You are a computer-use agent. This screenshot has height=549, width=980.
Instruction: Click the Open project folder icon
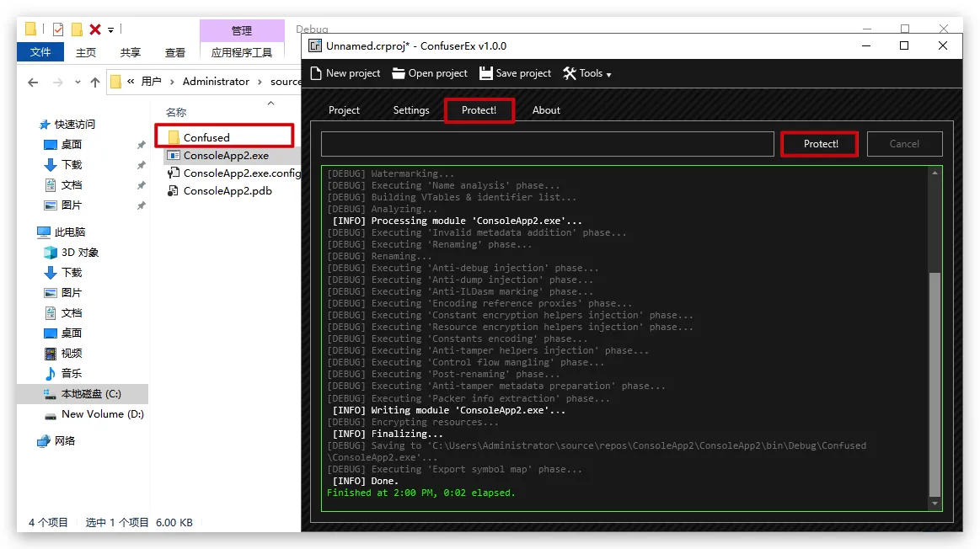(x=399, y=73)
